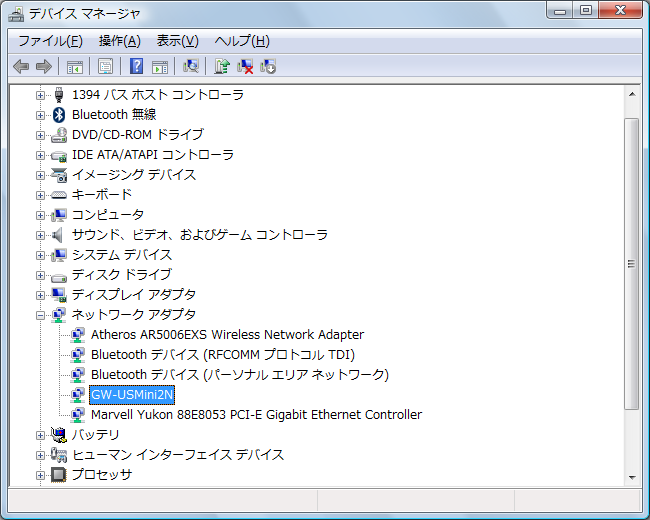Expand the コンピュータ node
The image size is (650, 520).
click(x=40, y=215)
